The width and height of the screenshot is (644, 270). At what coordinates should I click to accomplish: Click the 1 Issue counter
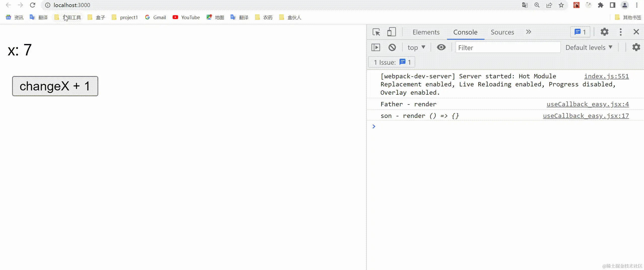[x=391, y=62]
